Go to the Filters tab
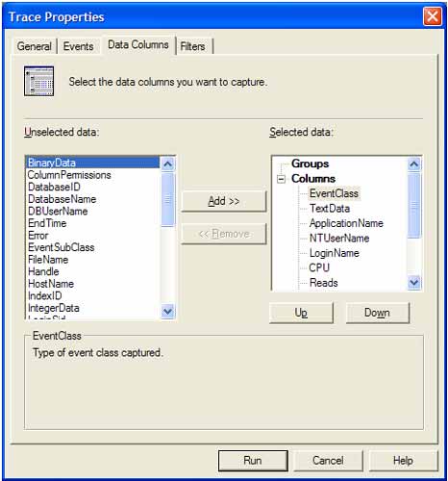448x481 pixels. point(192,46)
